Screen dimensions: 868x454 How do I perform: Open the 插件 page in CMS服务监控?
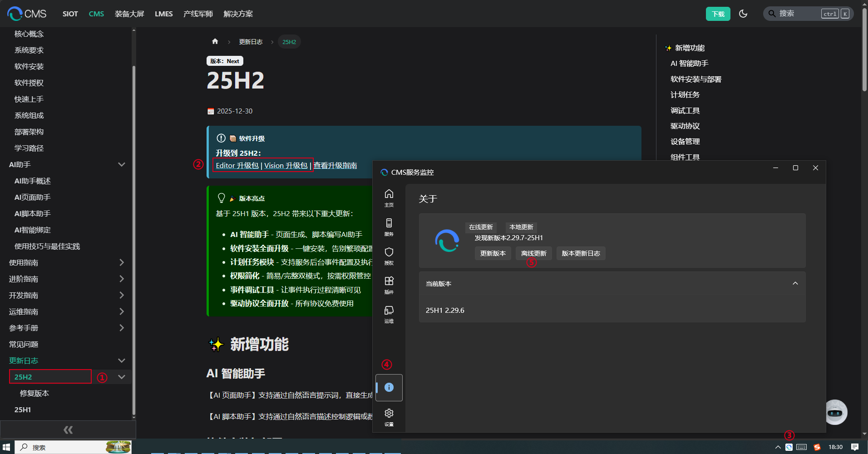coord(389,285)
